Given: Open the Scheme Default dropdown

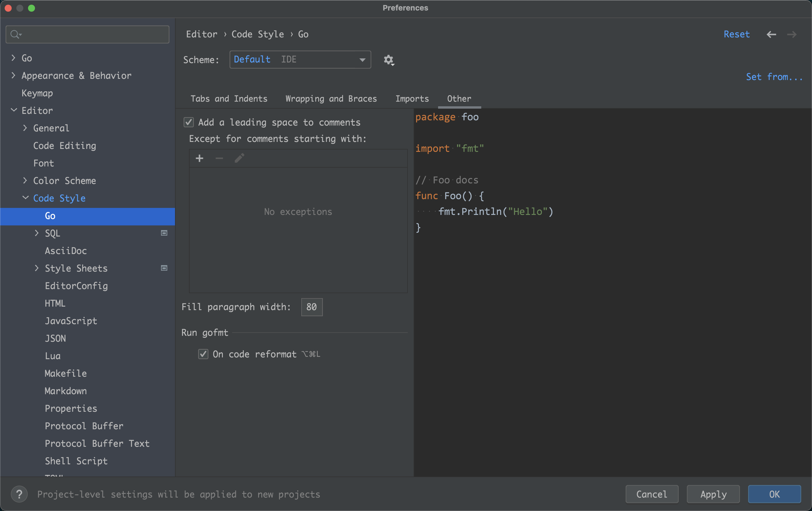Looking at the screenshot, I should click(x=300, y=60).
